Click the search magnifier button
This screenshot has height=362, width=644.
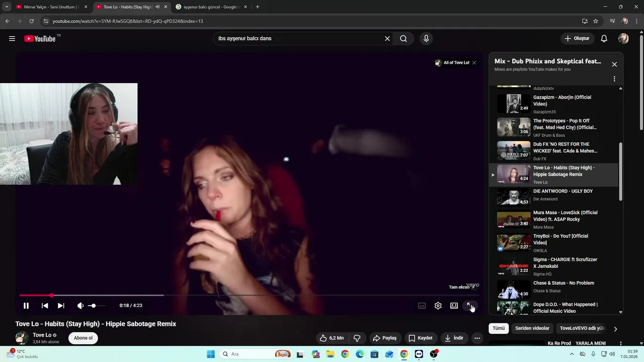[404, 38]
